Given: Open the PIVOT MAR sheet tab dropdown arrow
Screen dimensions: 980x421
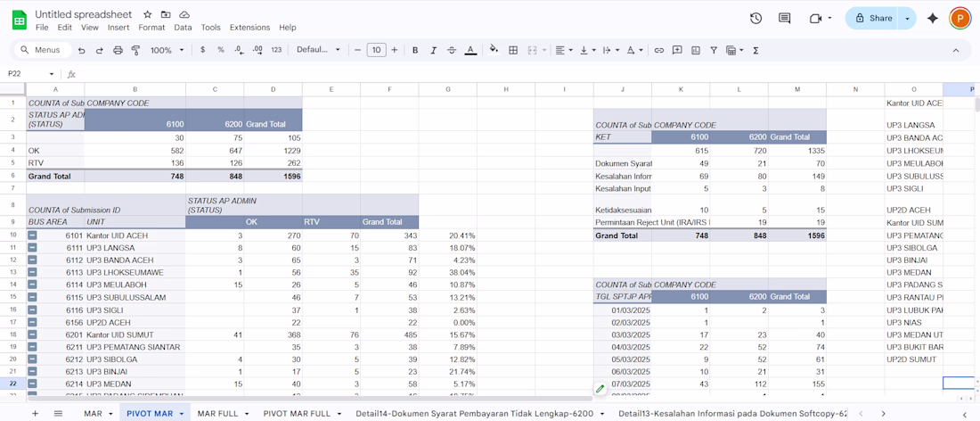Looking at the screenshot, I should coord(181,414).
